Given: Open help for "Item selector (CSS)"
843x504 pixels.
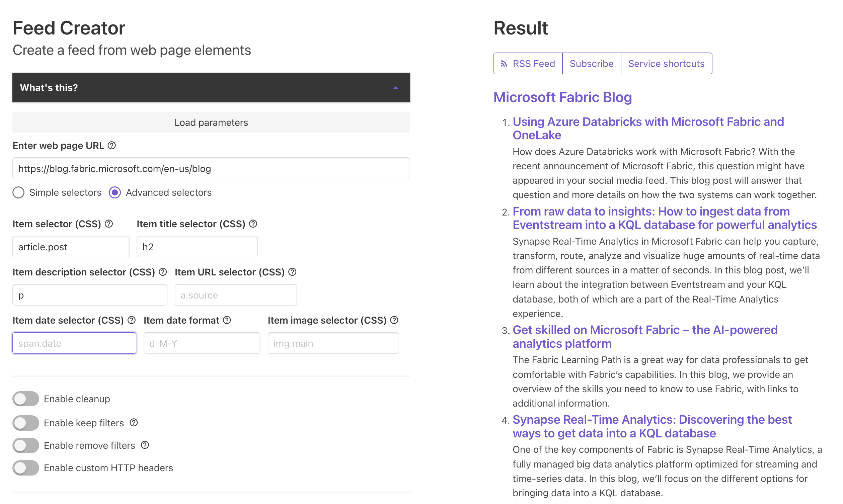Looking at the screenshot, I should [109, 224].
